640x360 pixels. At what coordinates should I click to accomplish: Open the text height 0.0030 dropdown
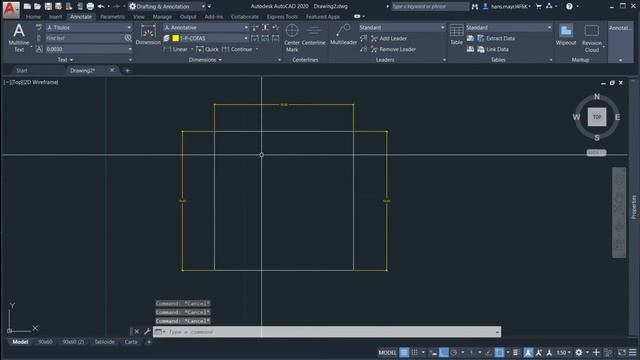[89, 49]
